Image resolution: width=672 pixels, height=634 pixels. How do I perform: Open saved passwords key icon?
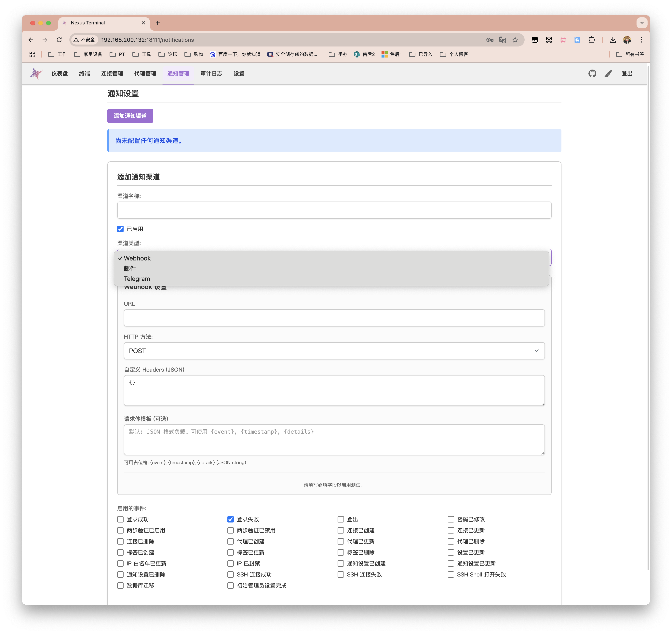(490, 40)
